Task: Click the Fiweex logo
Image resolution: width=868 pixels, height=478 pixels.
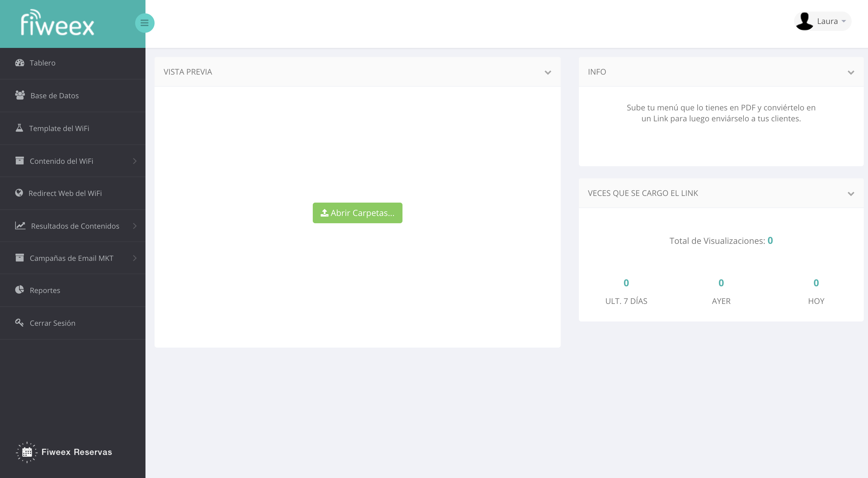Action: [x=57, y=23]
